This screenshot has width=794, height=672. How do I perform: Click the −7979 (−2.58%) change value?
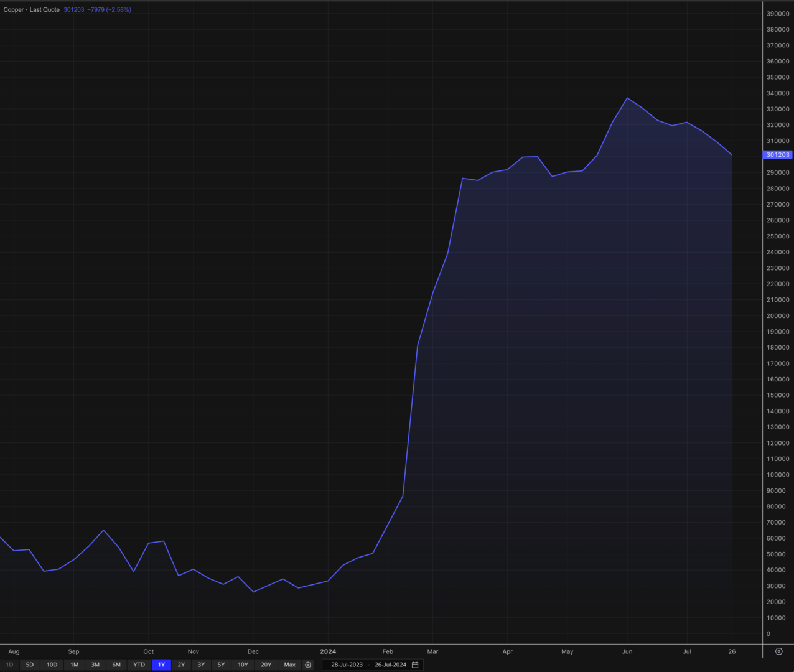pos(110,10)
